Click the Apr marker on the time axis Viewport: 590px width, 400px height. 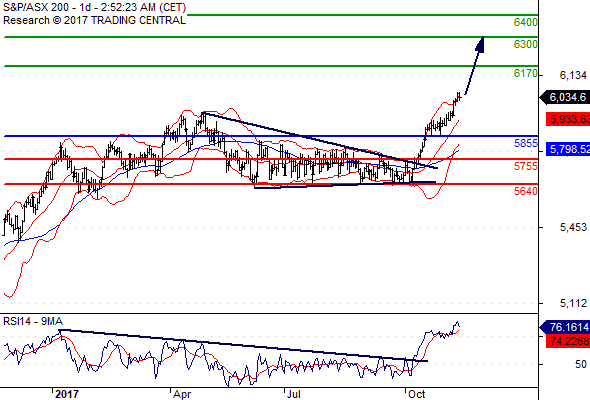(182, 394)
